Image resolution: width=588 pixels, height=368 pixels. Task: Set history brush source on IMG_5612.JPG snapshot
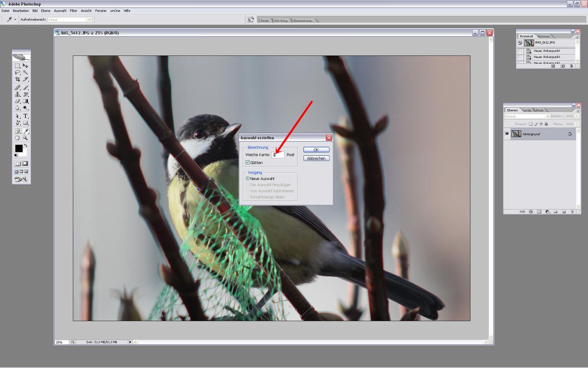[x=520, y=43]
